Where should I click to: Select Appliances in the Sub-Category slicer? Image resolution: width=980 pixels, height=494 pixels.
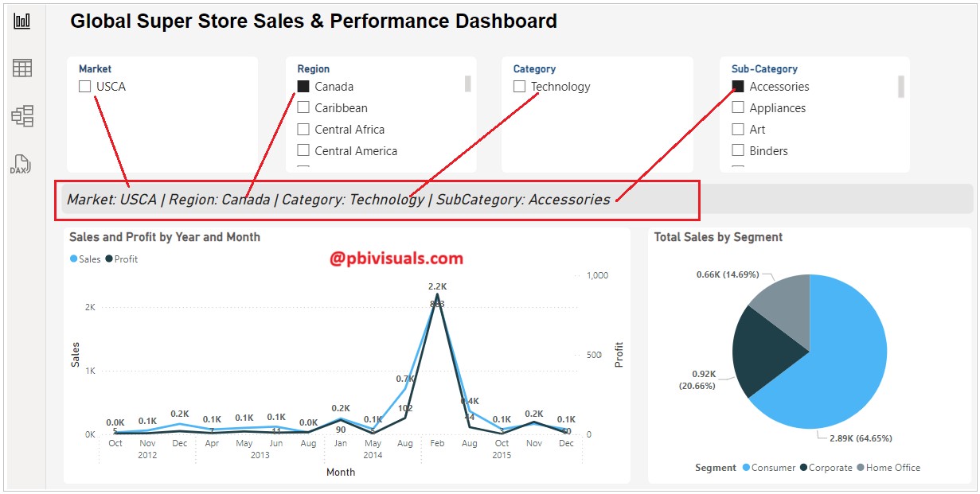[x=737, y=107]
